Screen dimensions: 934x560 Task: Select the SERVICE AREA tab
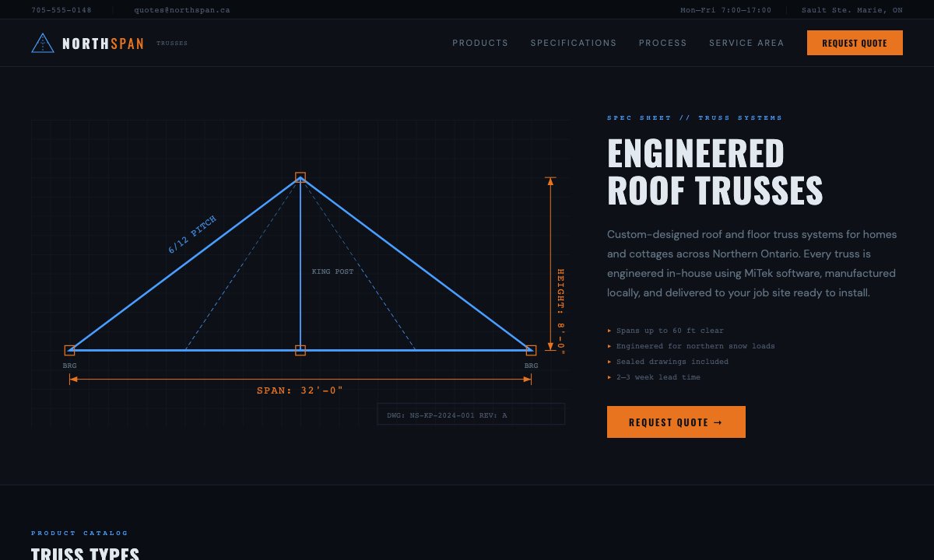[x=746, y=43]
